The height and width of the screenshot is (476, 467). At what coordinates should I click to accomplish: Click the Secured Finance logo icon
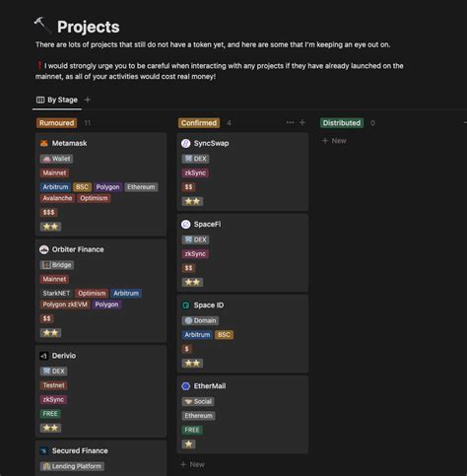click(44, 450)
